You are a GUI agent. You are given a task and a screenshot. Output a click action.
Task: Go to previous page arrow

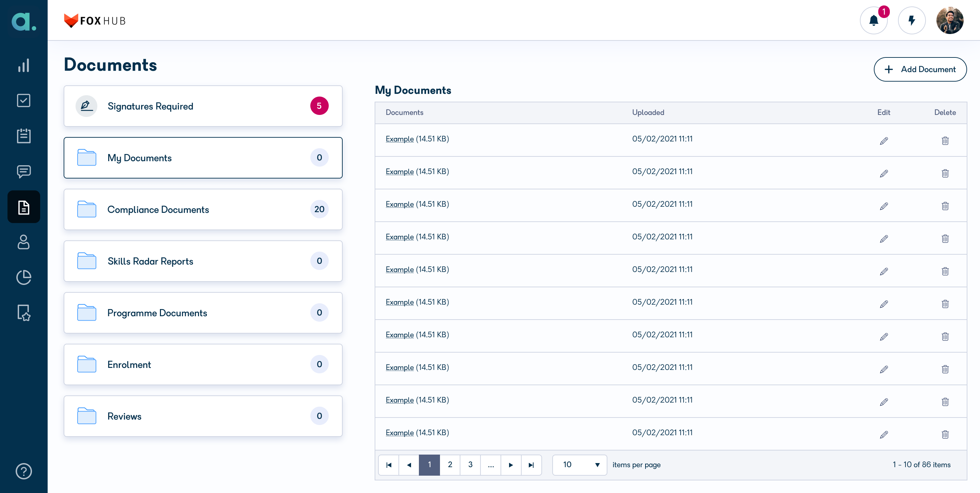click(409, 465)
